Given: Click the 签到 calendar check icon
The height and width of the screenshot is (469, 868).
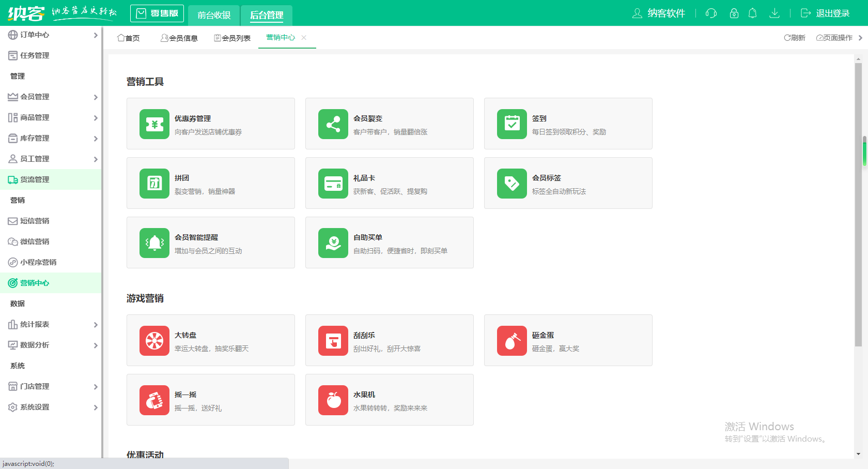Looking at the screenshot, I should point(512,124).
